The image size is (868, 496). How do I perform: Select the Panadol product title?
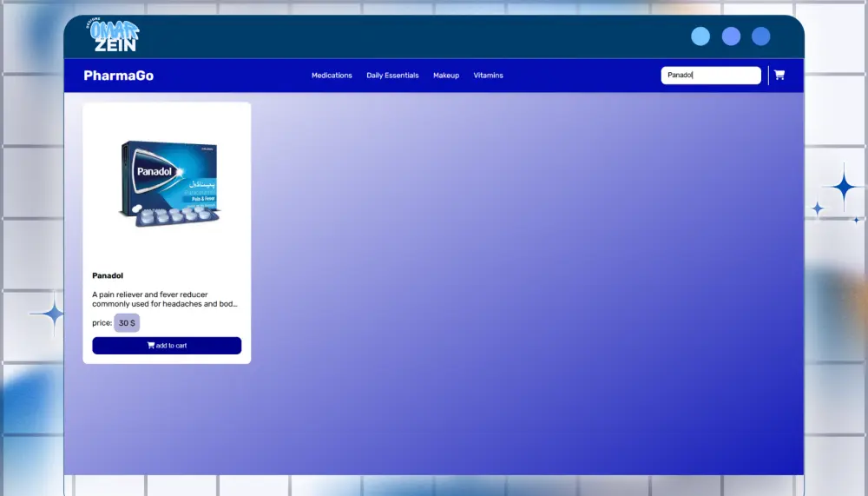pos(108,275)
